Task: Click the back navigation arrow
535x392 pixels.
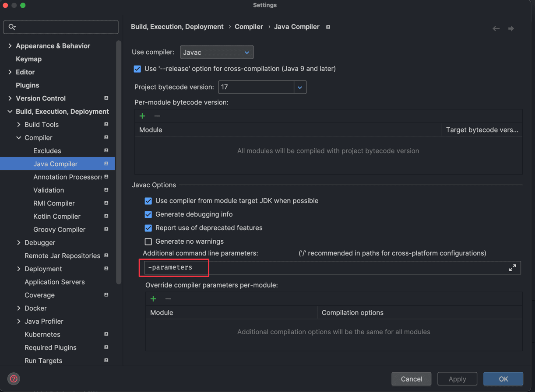Action: coord(496,28)
